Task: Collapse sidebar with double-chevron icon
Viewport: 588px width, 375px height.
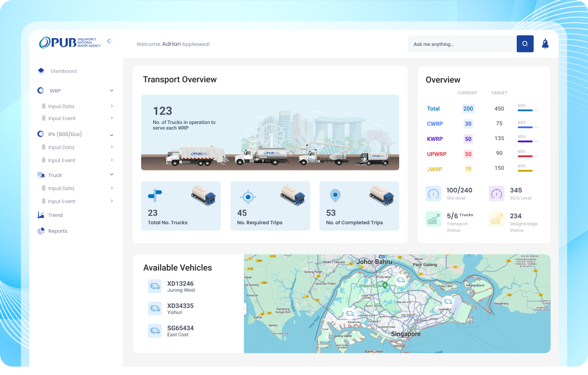Action: click(110, 41)
